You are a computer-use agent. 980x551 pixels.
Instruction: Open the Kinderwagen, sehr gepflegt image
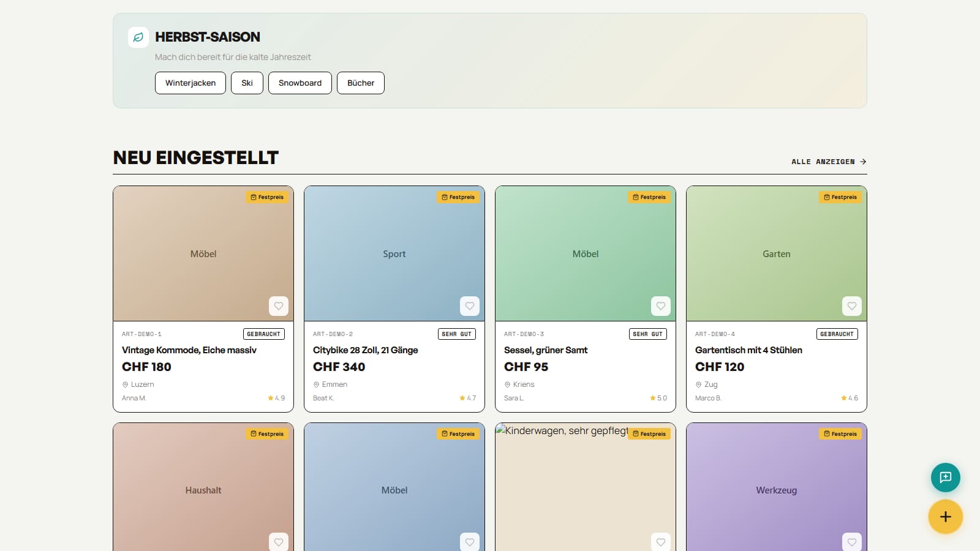586,487
